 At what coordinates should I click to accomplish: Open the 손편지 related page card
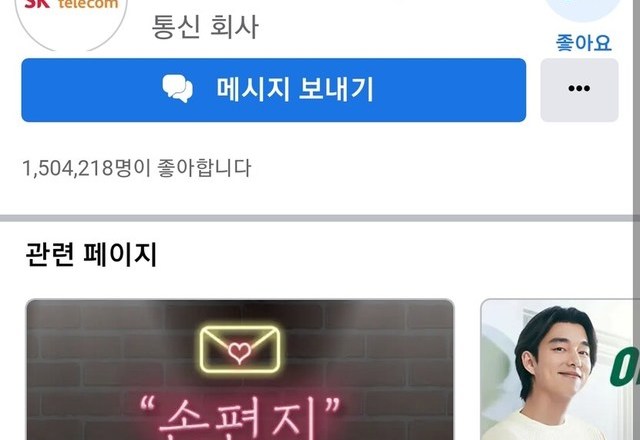pyautogui.click(x=240, y=370)
